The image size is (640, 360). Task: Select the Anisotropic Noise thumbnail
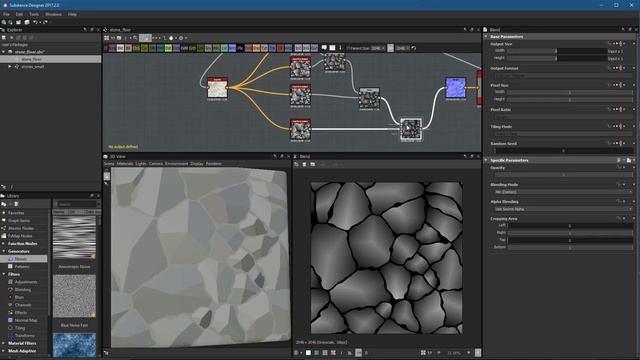[x=74, y=238]
